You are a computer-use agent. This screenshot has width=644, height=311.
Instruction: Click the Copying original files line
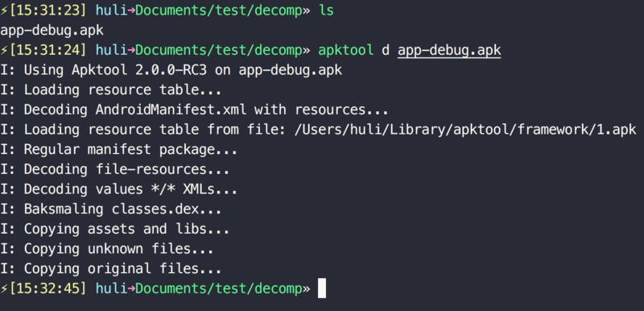(111, 269)
